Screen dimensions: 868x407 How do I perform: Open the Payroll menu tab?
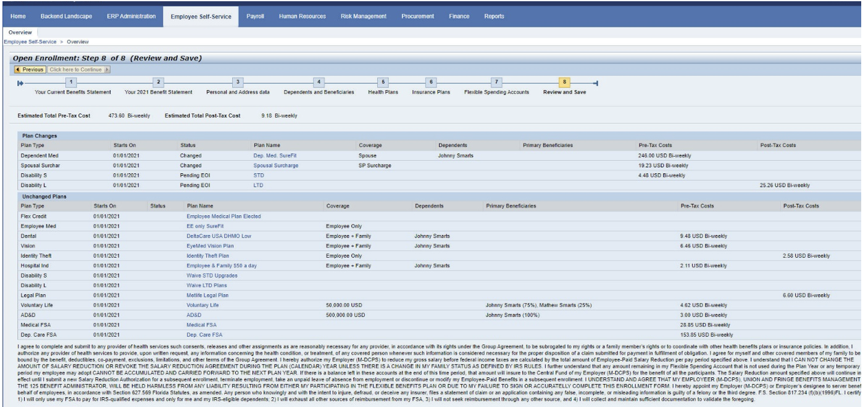point(256,15)
